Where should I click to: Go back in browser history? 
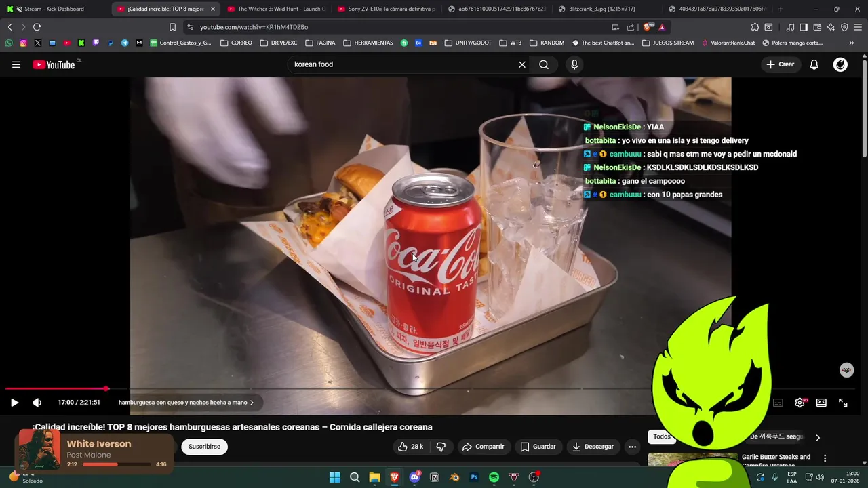[x=9, y=27]
